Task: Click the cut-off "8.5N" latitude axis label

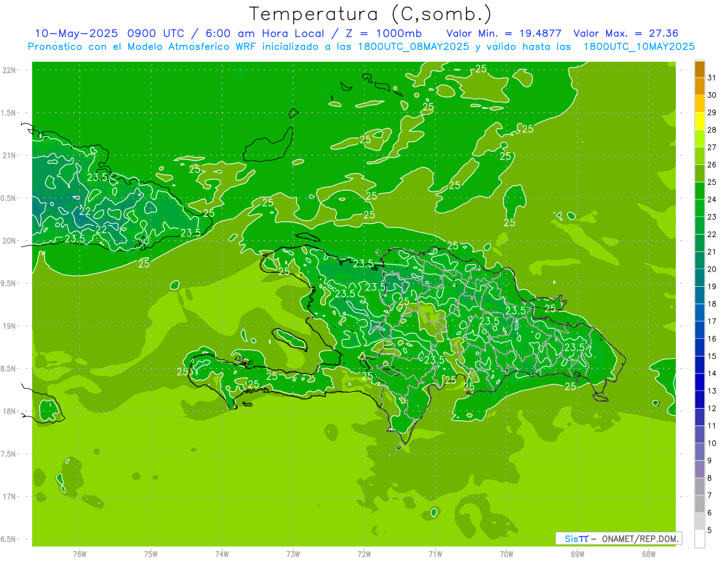Action: pyautogui.click(x=9, y=369)
